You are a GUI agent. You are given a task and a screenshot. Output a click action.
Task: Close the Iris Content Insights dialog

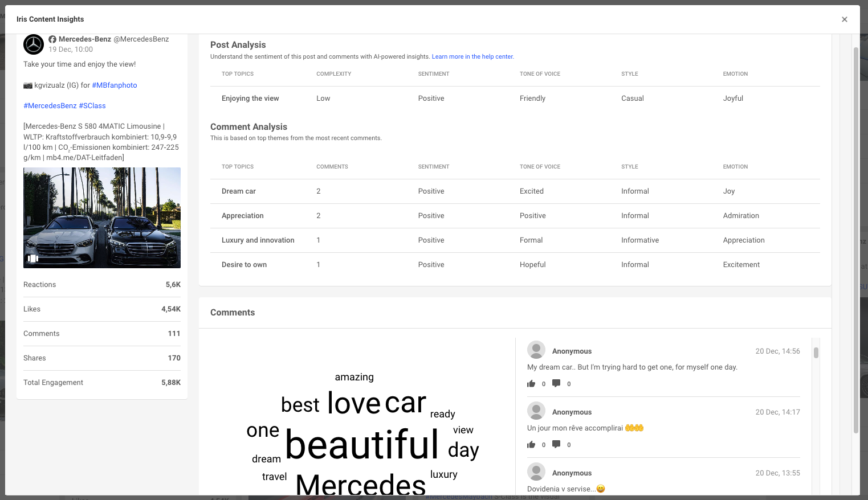[844, 19]
